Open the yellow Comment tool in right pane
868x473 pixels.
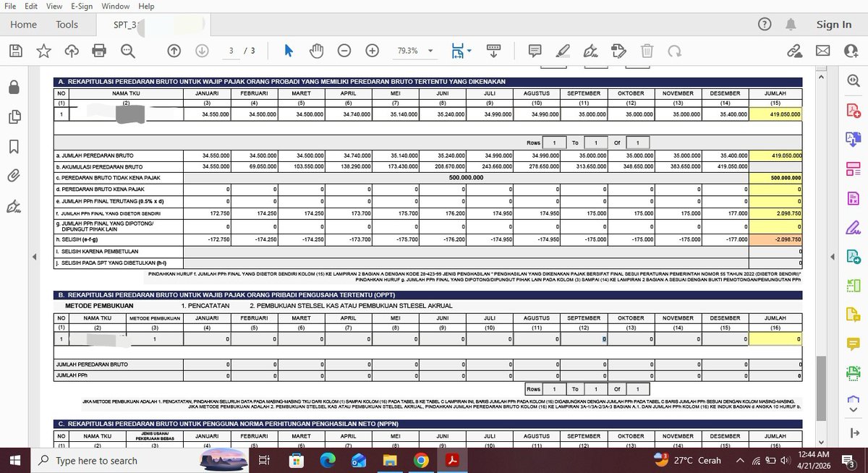(853, 344)
